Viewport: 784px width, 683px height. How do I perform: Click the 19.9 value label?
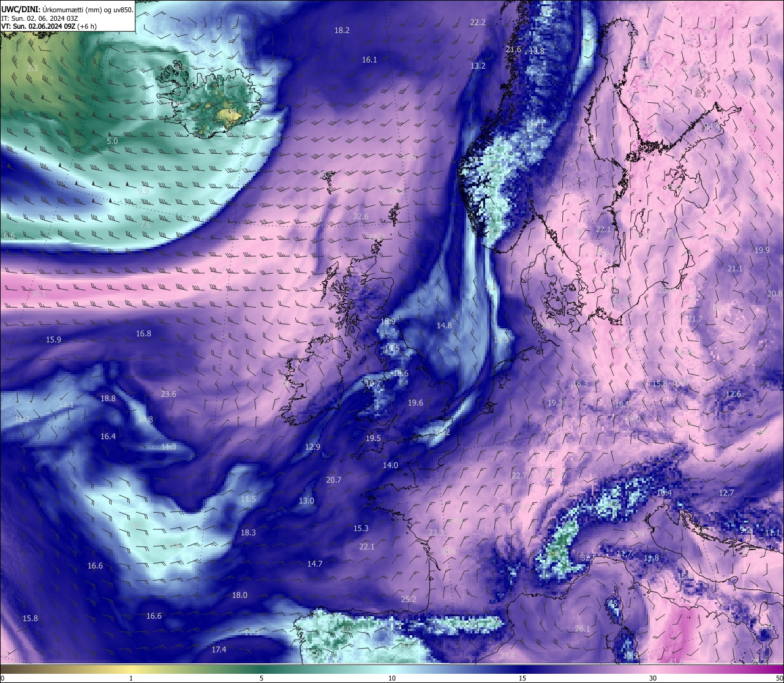762,250
